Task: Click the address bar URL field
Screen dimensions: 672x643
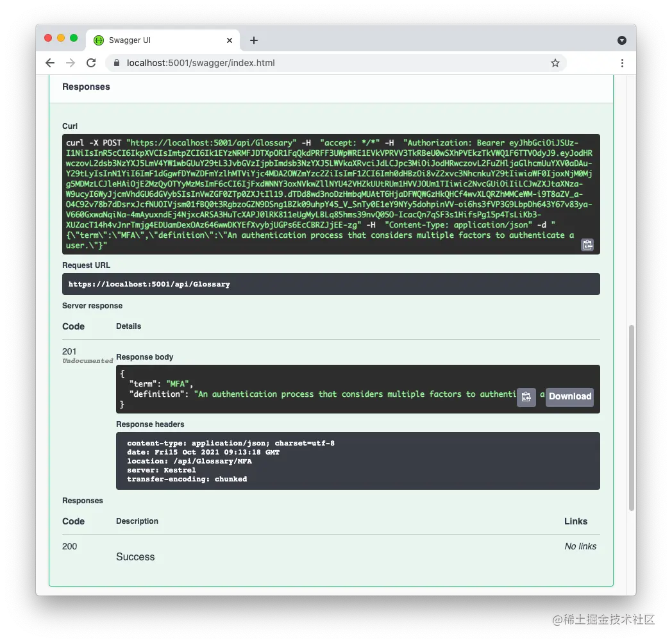Action: [337, 63]
